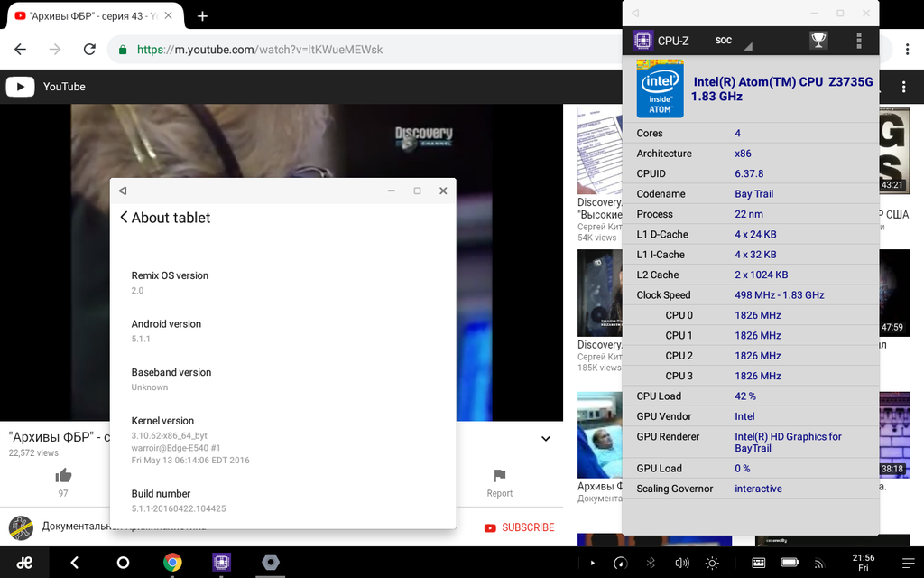Open YouTube's three-dot options menu
Screen dimensions: 924x578
[x=903, y=87]
